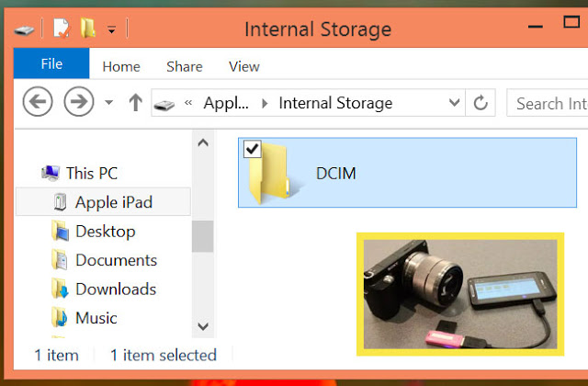Go up one folder level
588x386 pixels.
click(135, 102)
